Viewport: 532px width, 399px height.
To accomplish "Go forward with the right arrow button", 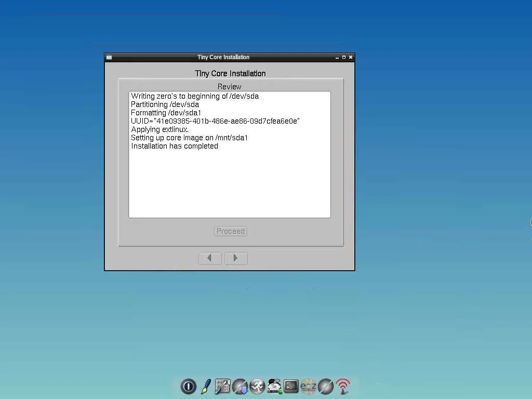I will pos(236,258).
